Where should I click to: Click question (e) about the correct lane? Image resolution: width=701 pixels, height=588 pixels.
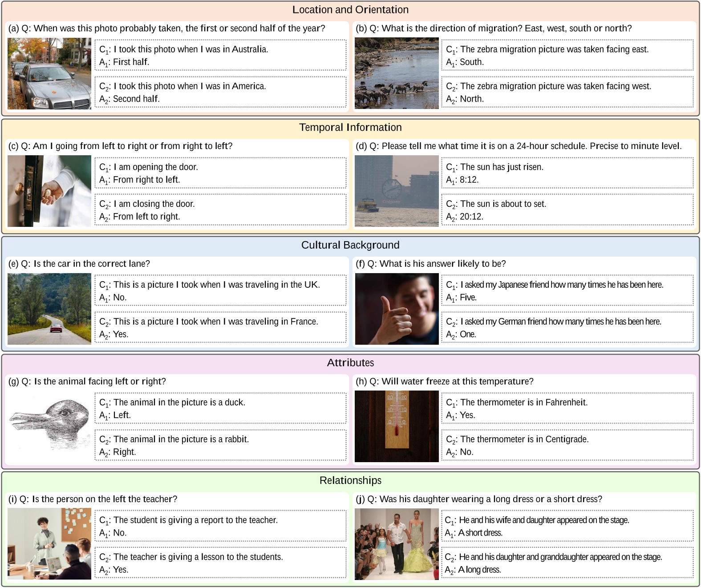coord(79,264)
